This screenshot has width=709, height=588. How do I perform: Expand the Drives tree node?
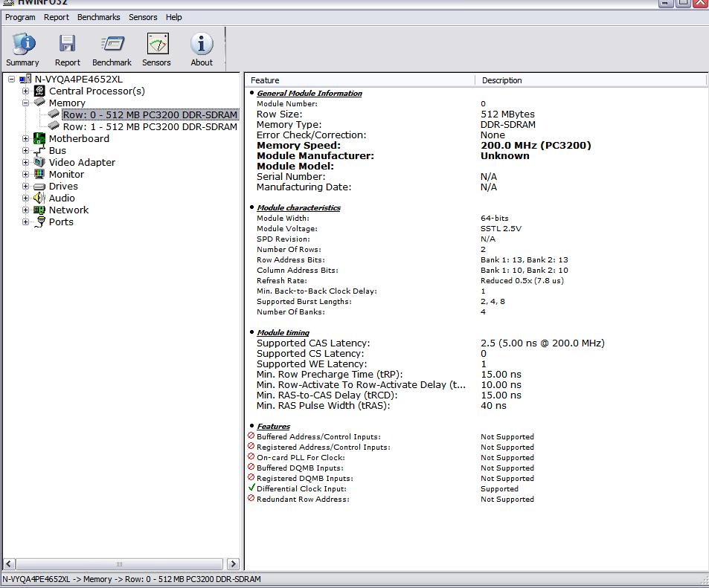pos(26,186)
